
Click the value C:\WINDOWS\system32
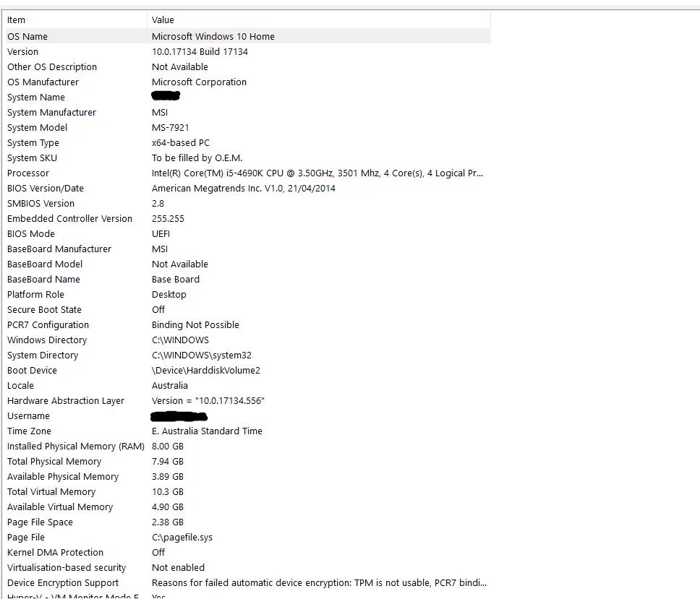(x=201, y=355)
